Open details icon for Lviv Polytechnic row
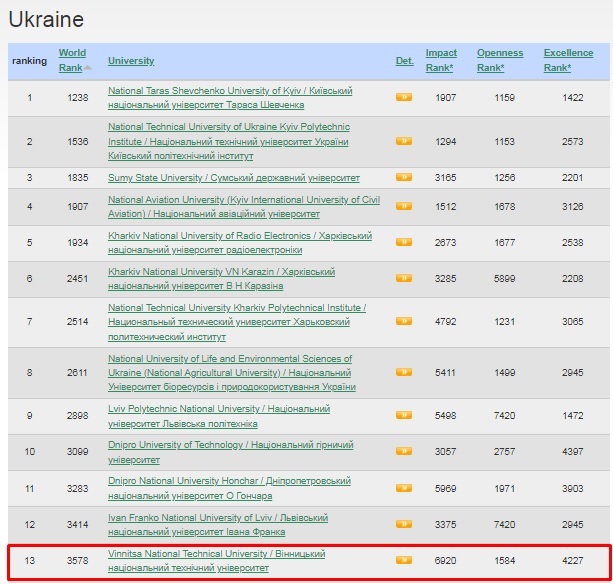613x585 pixels. pos(403,415)
